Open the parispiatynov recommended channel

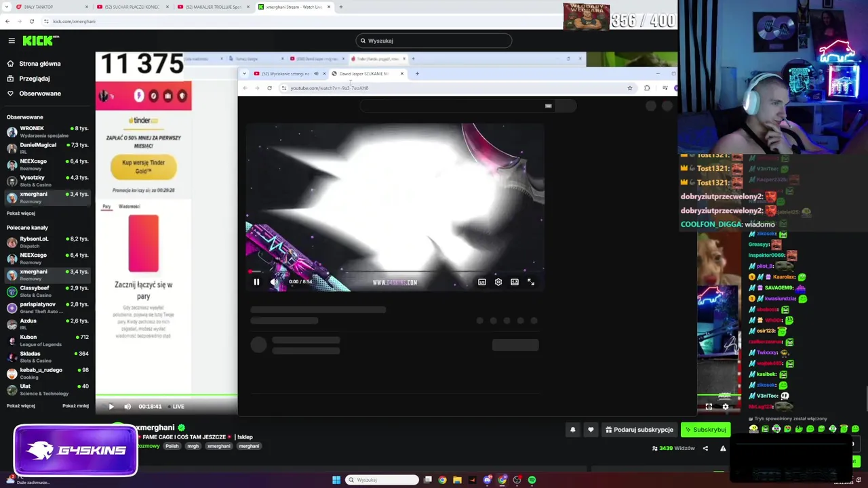click(x=47, y=307)
